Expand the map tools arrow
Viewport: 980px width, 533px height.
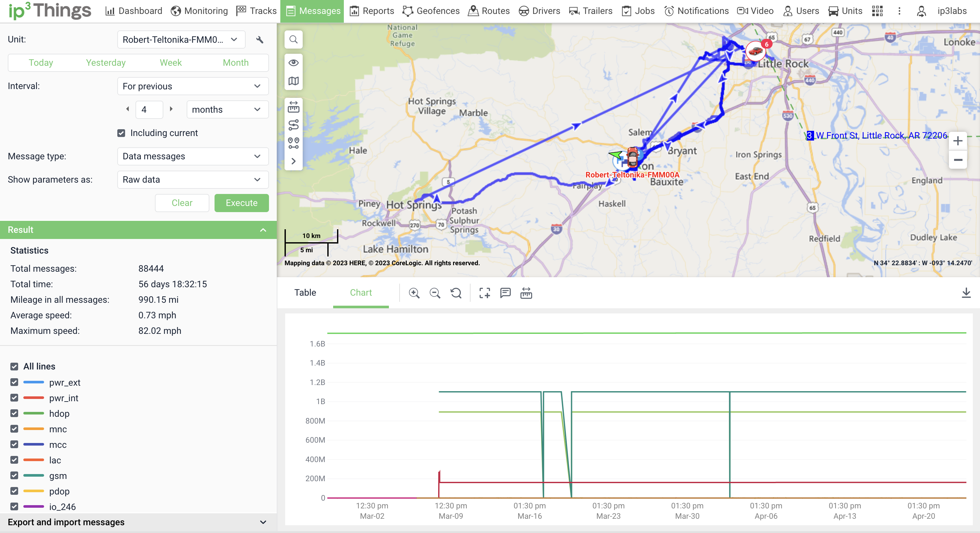[x=293, y=161]
